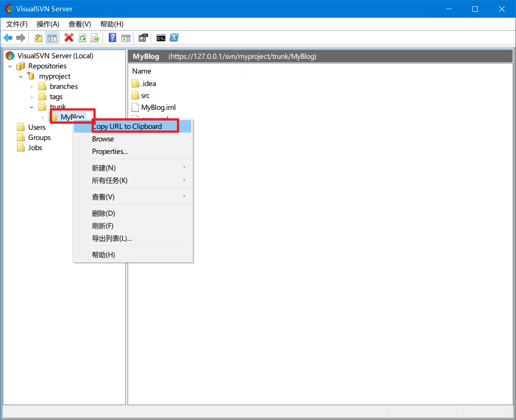Click the green Refresh page icon
Image resolution: width=516 pixels, height=420 pixels.
tap(82, 38)
